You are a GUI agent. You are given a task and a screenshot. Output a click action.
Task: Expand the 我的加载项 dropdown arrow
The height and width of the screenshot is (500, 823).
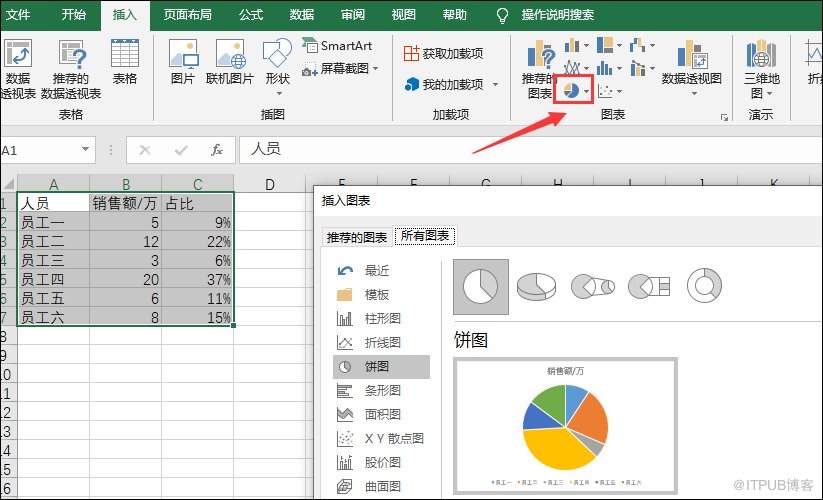point(495,85)
